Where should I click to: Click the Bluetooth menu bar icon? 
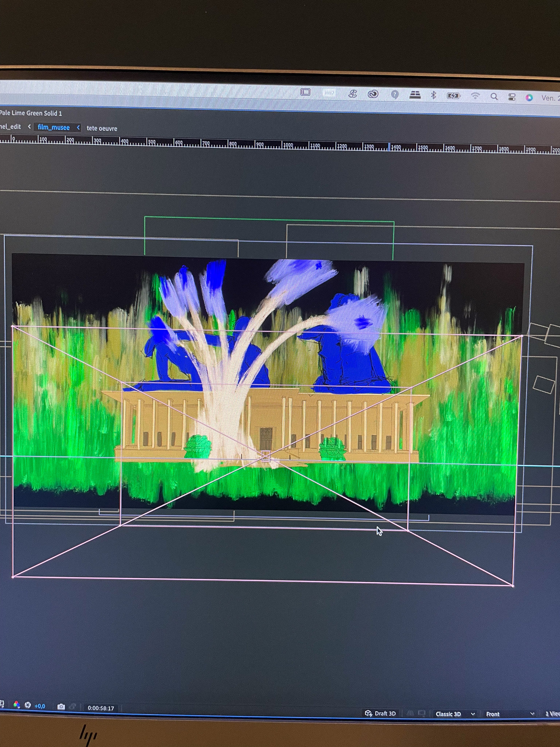[433, 95]
